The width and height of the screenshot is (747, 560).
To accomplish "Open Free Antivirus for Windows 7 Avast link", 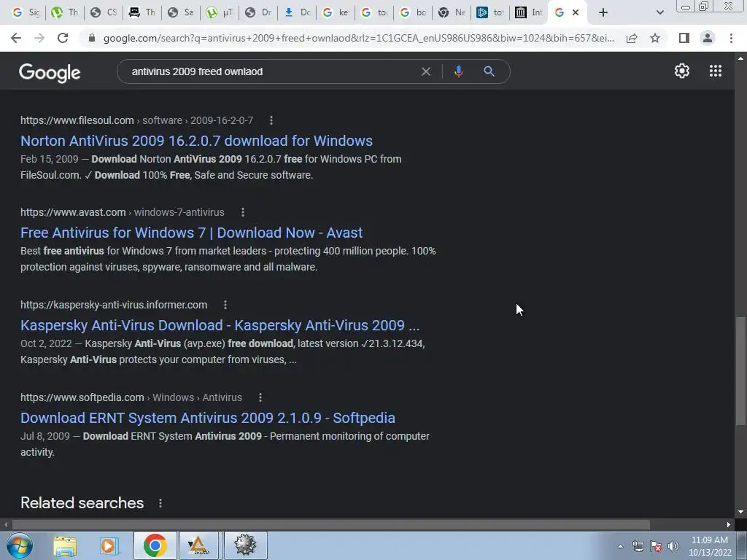I will pyautogui.click(x=192, y=233).
